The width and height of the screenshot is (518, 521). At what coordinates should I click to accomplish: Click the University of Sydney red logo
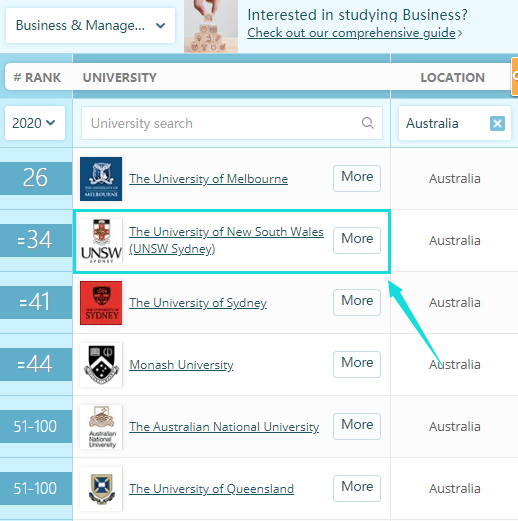(x=101, y=303)
